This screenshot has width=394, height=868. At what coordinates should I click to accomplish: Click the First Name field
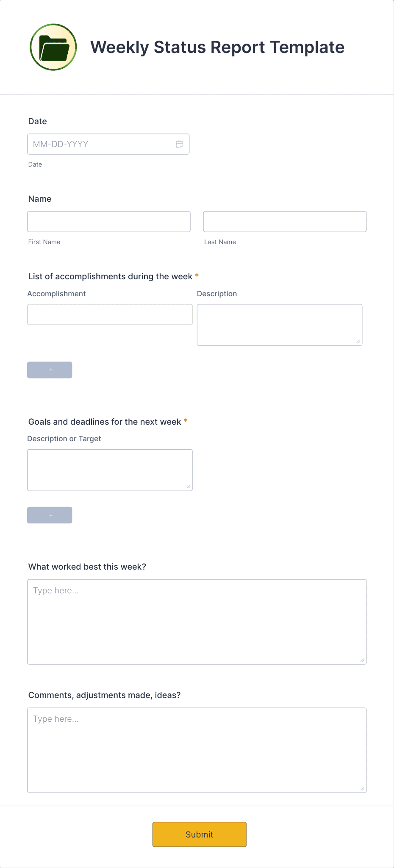pyautogui.click(x=109, y=221)
